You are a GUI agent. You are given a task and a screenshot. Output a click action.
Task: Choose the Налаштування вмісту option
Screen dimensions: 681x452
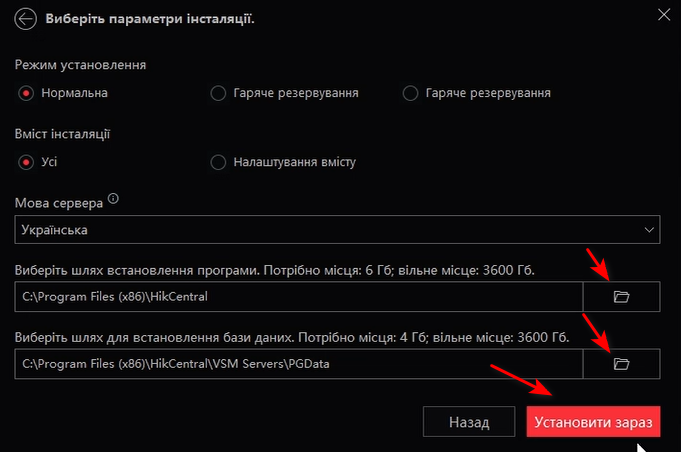coord(218,161)
